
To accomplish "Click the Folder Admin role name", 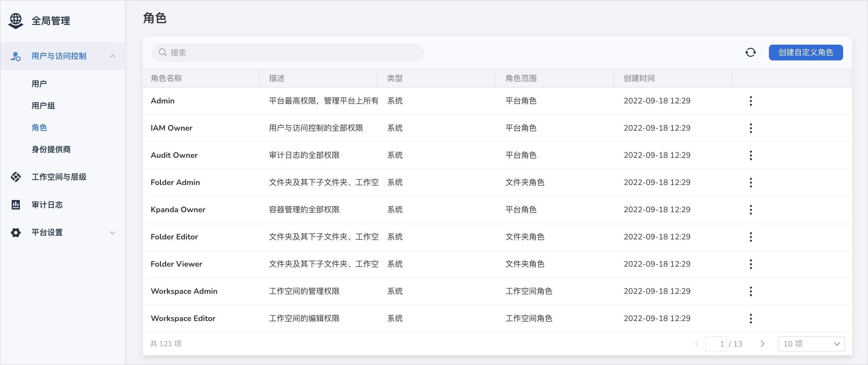I will (175, 183).
